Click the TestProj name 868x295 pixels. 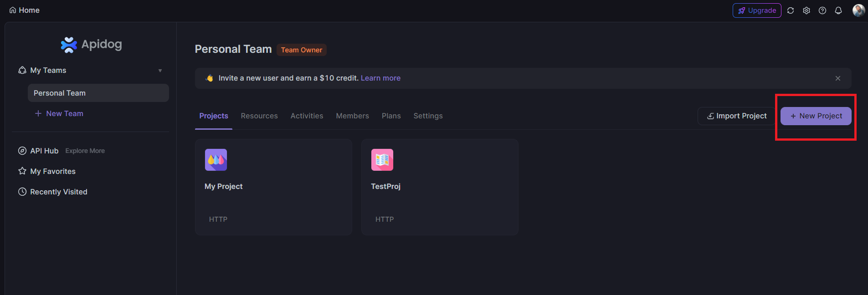click(x=386, y=186)
